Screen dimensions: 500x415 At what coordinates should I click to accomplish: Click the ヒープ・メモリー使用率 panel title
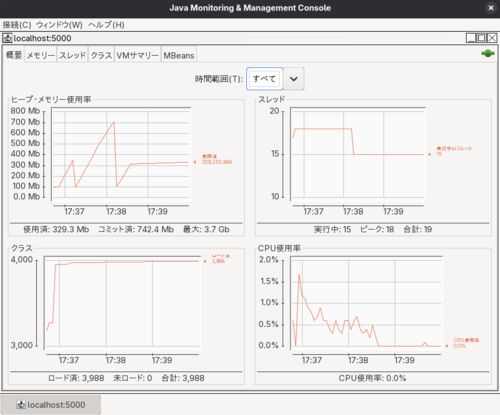pos(51,99)
